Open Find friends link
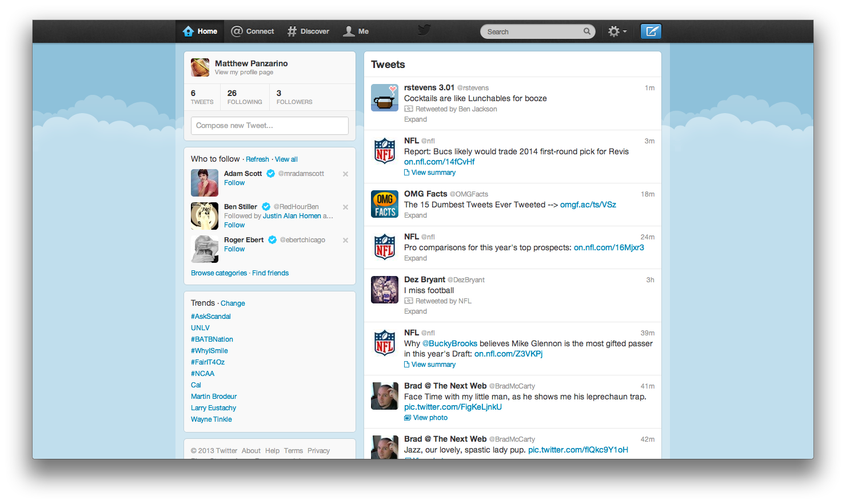The image size is (846, 504). (x=270, y=273)
